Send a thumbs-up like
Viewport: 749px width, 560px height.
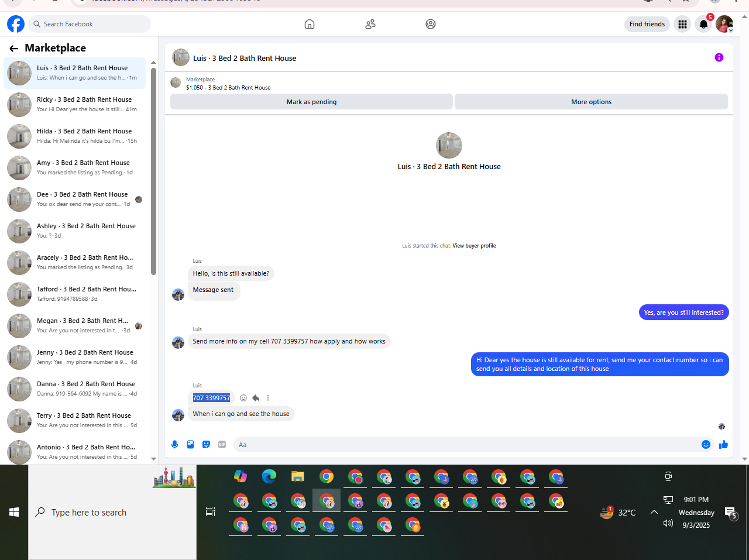coord(723,445)
